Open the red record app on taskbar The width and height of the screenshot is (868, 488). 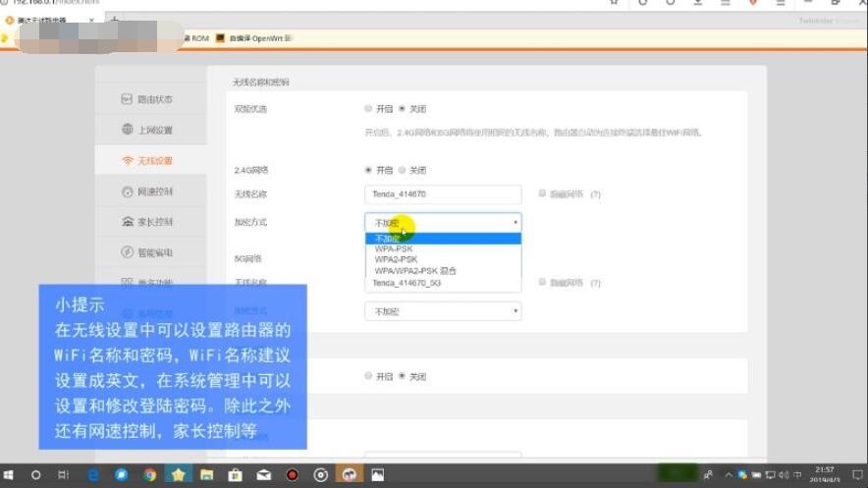coord(293,474)
